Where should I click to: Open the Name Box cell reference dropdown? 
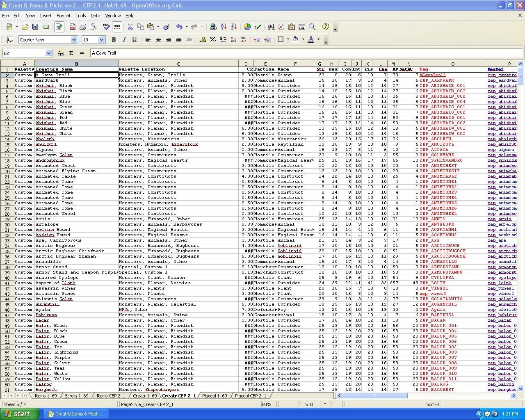[x=48, y=53]
